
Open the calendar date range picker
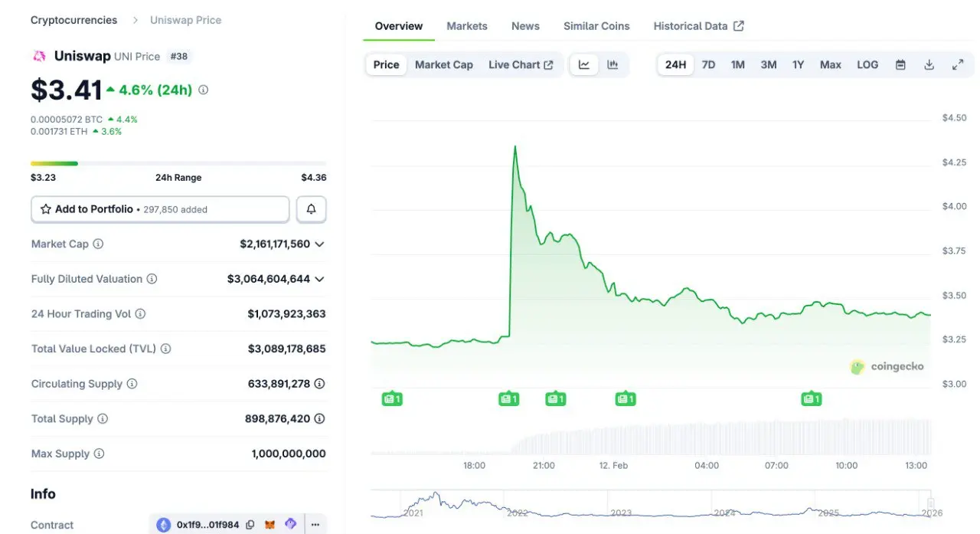(900, 64)
